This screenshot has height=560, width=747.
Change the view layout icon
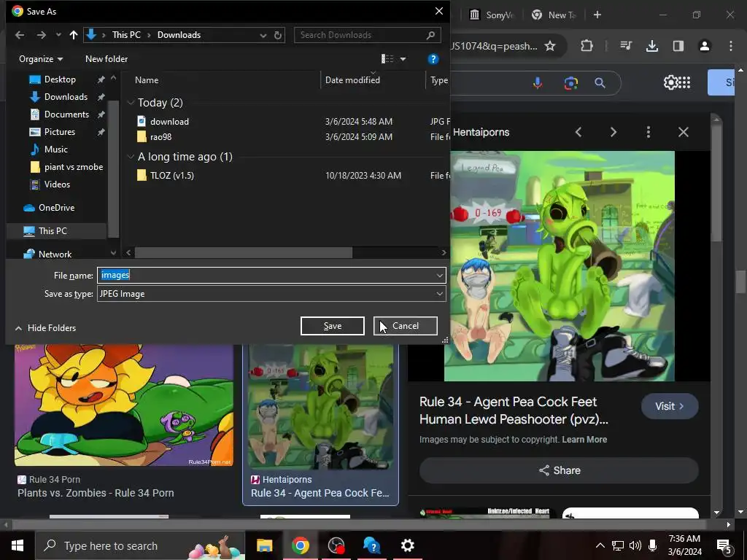point(387,59)
